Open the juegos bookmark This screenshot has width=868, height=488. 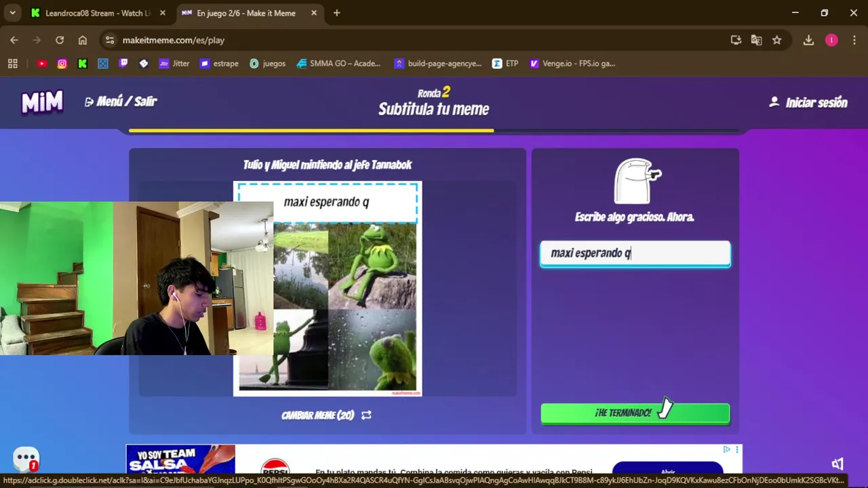click(268, 64)
